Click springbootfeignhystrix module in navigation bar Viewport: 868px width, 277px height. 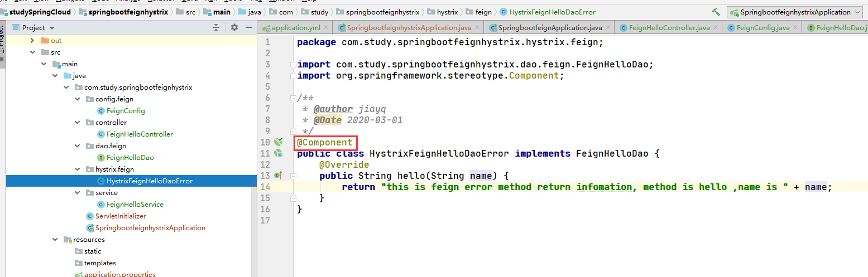124,12
